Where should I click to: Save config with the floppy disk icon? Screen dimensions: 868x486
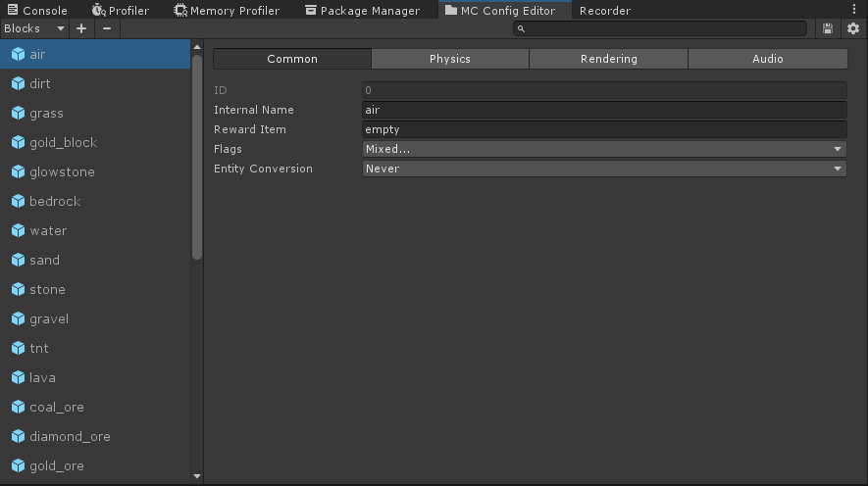coord(828,28)
